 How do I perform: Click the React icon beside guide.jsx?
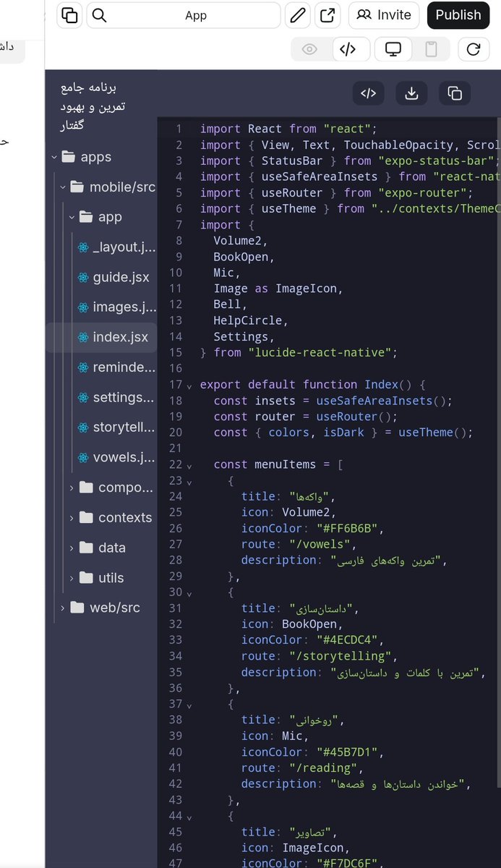click(x=84, y=277)
